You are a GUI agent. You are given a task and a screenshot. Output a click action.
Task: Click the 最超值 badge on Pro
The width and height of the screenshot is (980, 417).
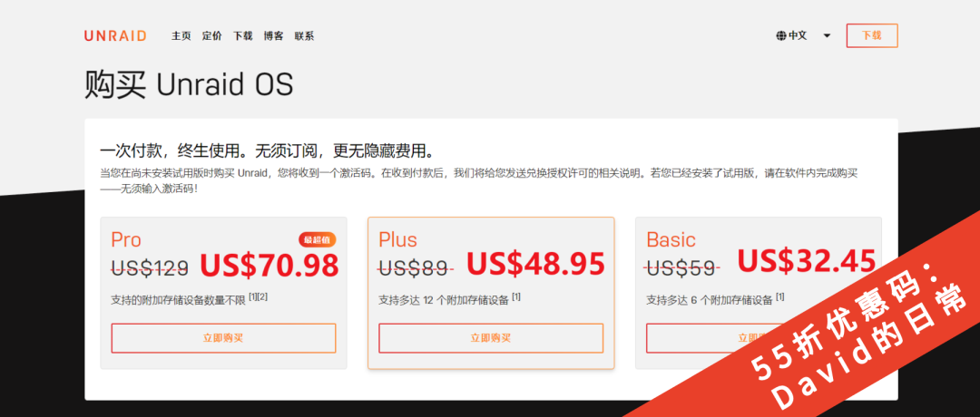point(318,239)
